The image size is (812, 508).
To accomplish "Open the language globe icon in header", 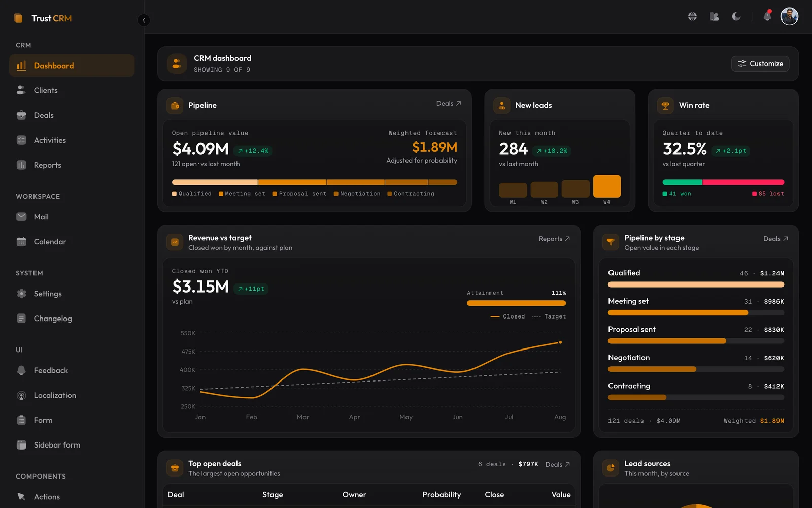I will coord(692,17).
